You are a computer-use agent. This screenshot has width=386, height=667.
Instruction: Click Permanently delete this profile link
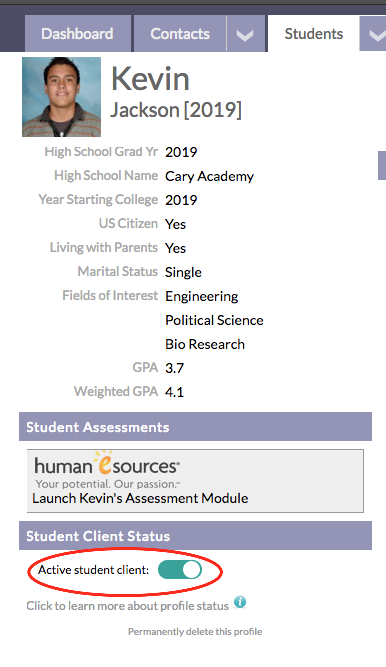tap(195, 632)
